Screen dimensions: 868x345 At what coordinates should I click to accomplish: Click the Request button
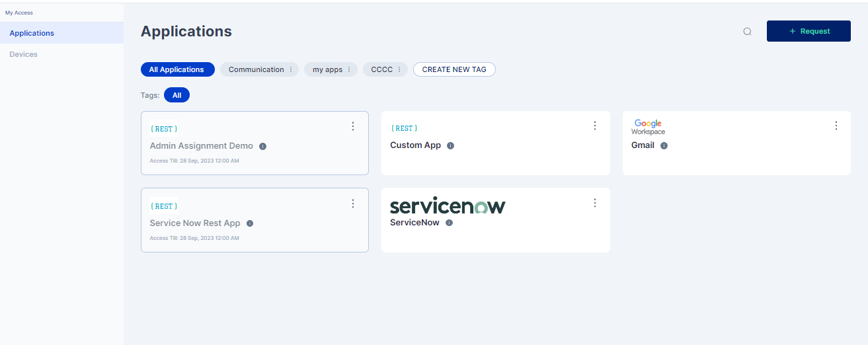click(x=809, y=31)
